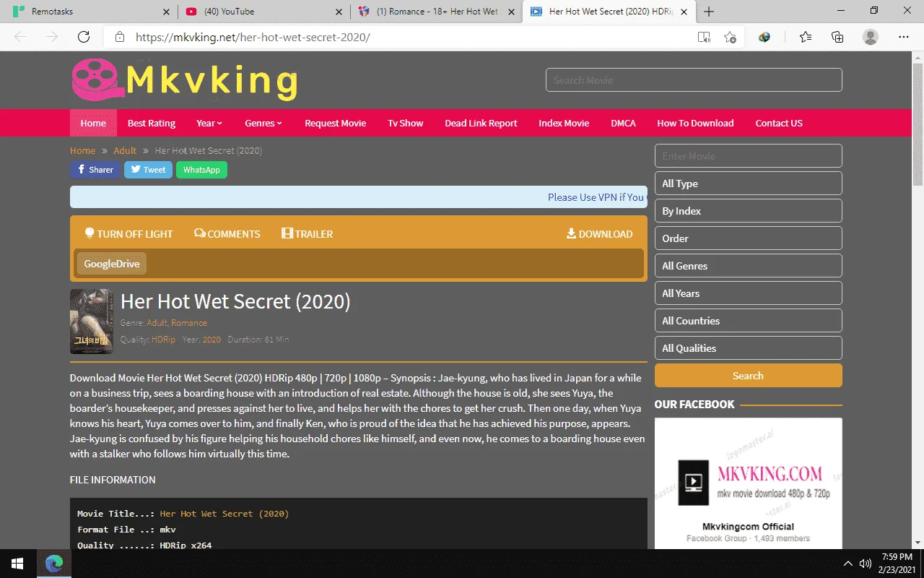924x578 pixels.
Task: Play the TRAILER
Action: pyautogui.click(x=307, y=233)
